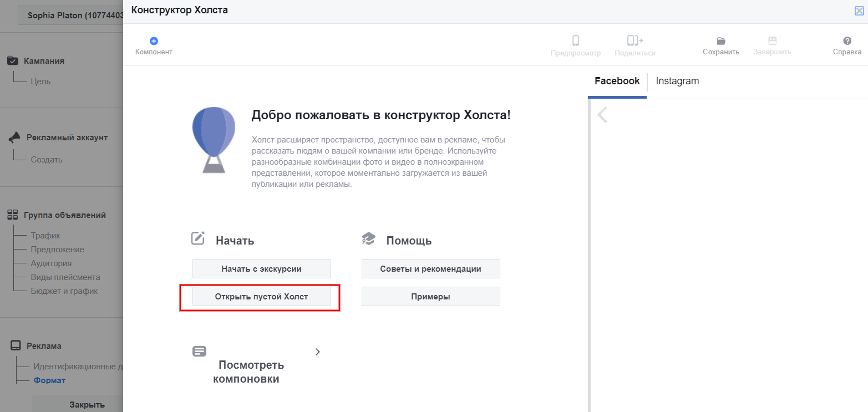The width and height of the screenshot is (868, 412).
Task: Click the Завершить toolbar icon
Action: (x=771, y=41)
